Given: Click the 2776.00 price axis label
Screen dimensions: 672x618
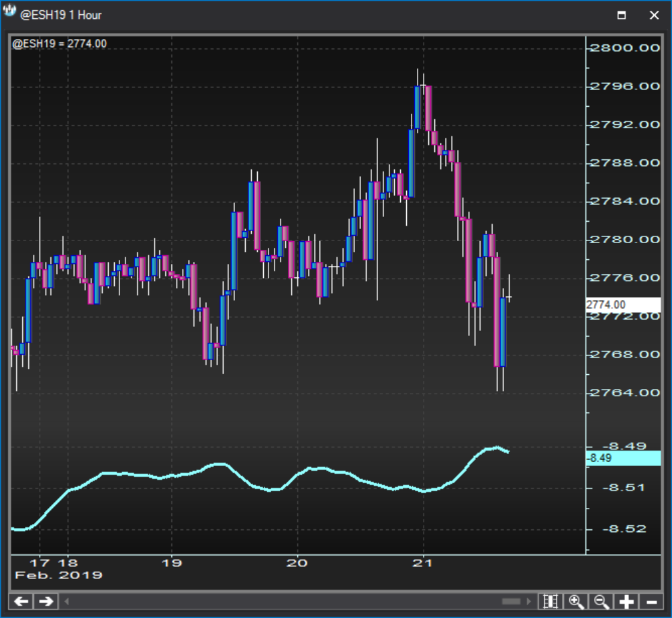Looking at the screenshot, I should tap(625, 278).
